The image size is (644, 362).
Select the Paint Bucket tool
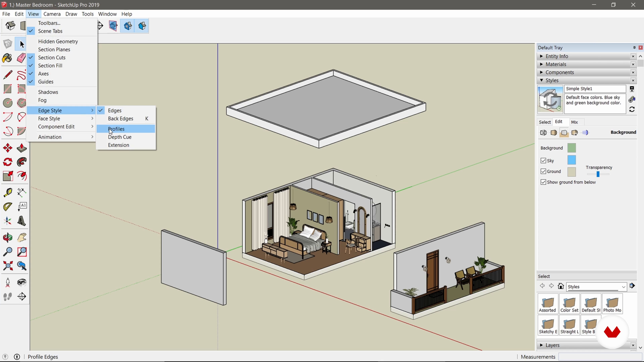7,58
